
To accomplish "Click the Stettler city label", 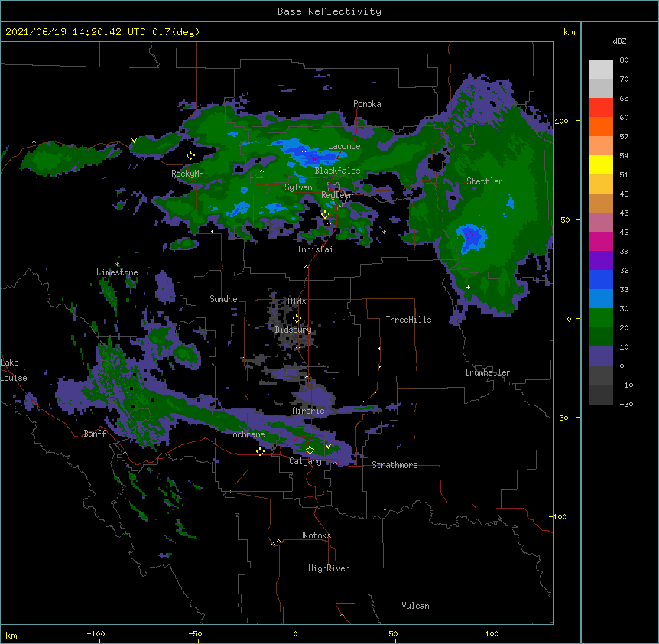I will coord(485,181).
